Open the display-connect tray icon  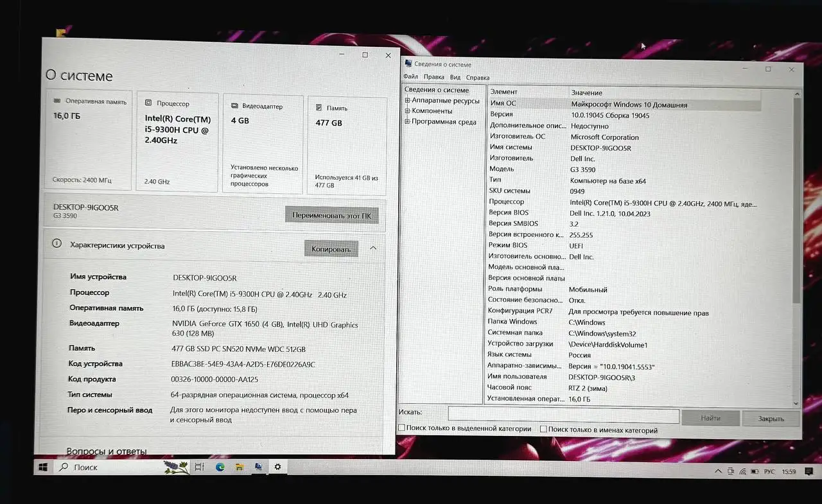pos(731,472)
